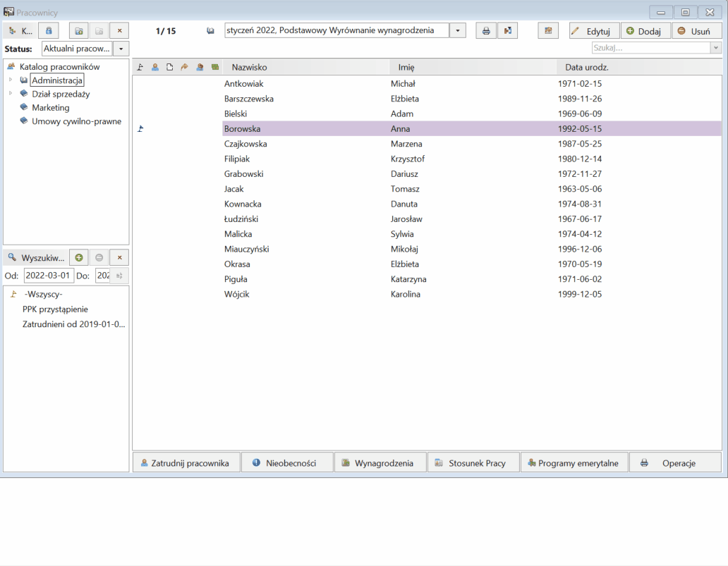Image resolution: width=728 pixels, height=566 pixels.
Task: Click in the Szukaj... search field
Action: point(651,48)
